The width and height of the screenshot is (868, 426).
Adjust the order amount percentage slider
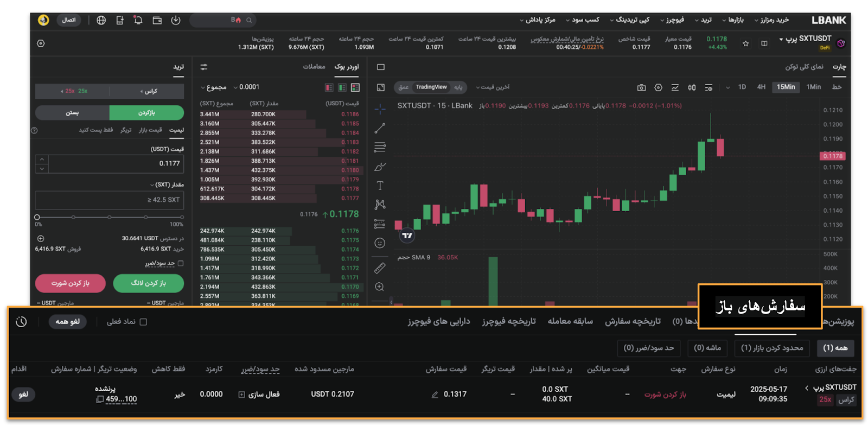pos(109,217)
